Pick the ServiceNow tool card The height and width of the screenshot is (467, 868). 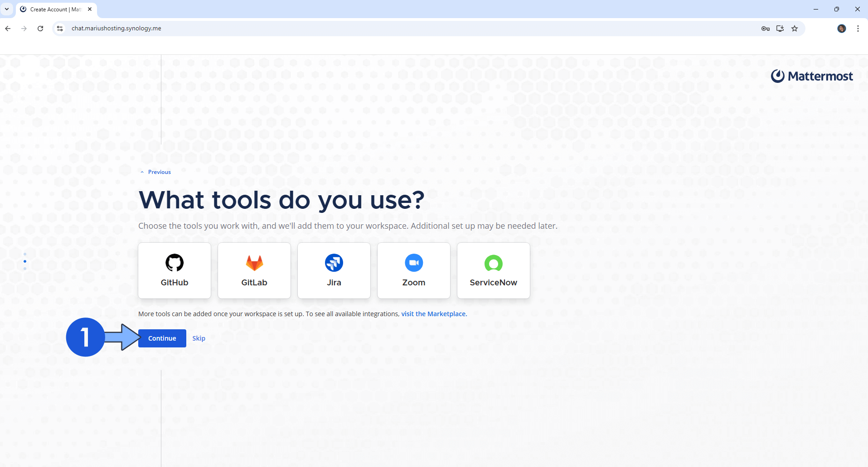(494, 270)
